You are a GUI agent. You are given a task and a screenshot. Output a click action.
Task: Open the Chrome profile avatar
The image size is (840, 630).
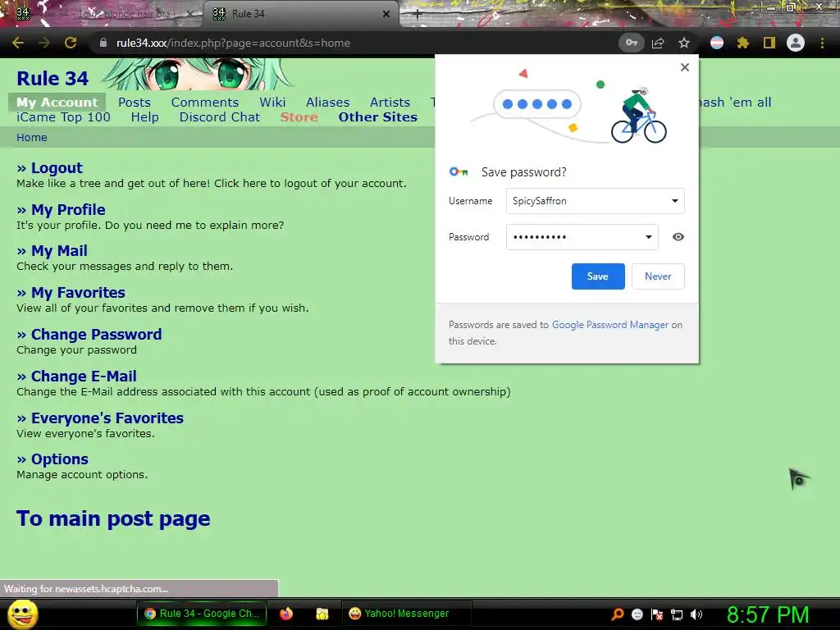796,43
